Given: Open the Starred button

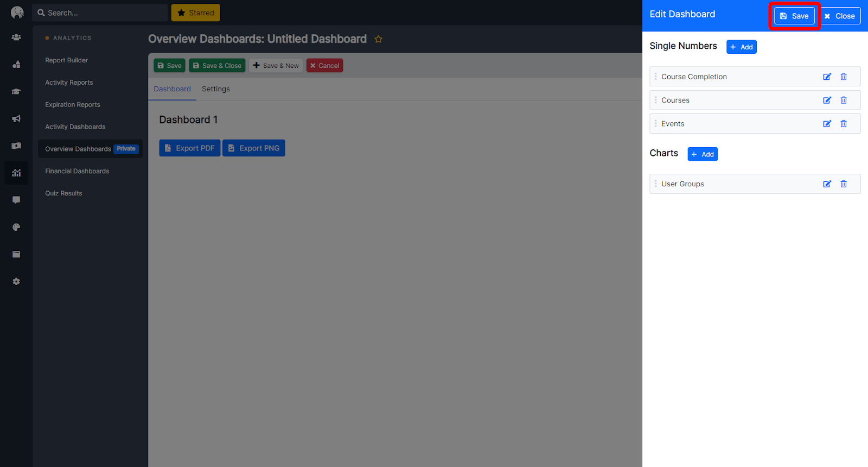Looking at the screenshot, I should (196, 12).
